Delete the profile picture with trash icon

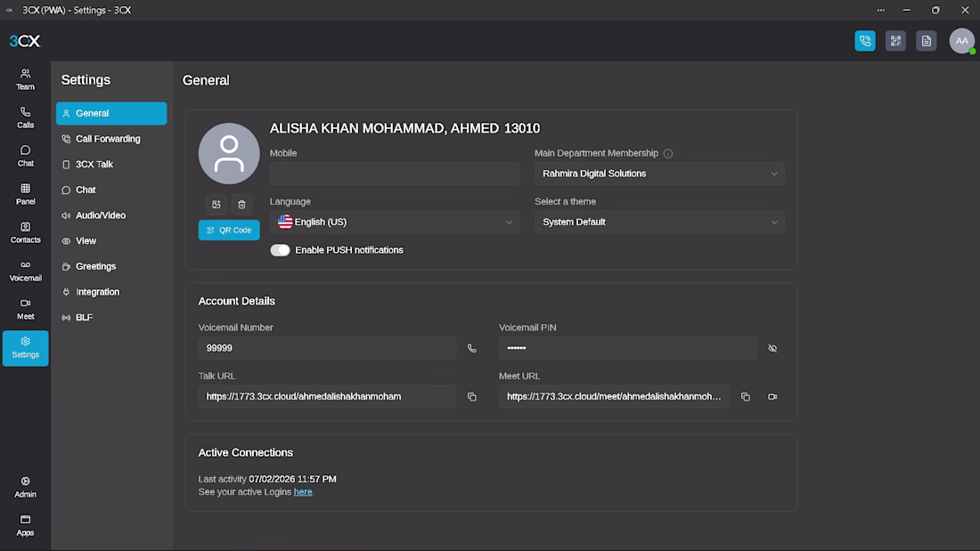(241, 204)
